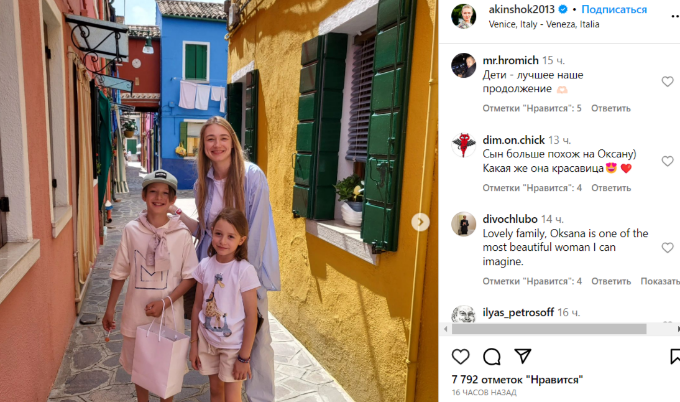Open Venice, Italy location link
The image size is (680, 402).
tap(544, 24)
